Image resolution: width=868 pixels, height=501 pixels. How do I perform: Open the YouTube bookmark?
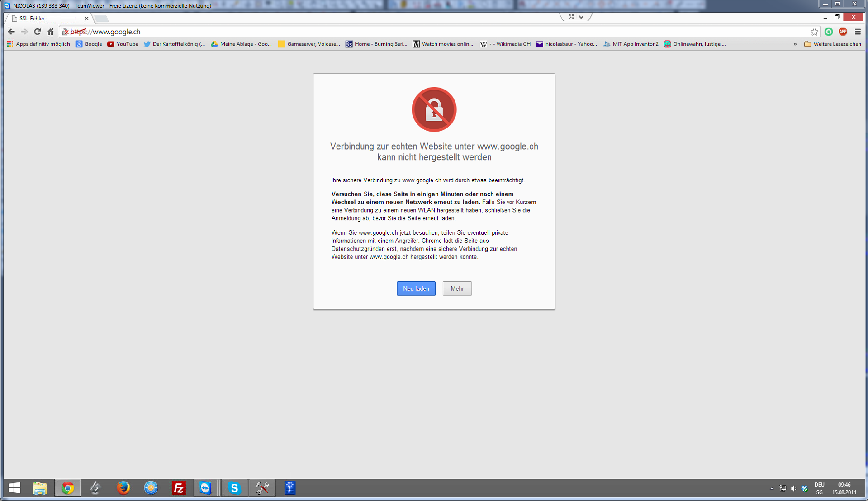click(x=123, y=44)
